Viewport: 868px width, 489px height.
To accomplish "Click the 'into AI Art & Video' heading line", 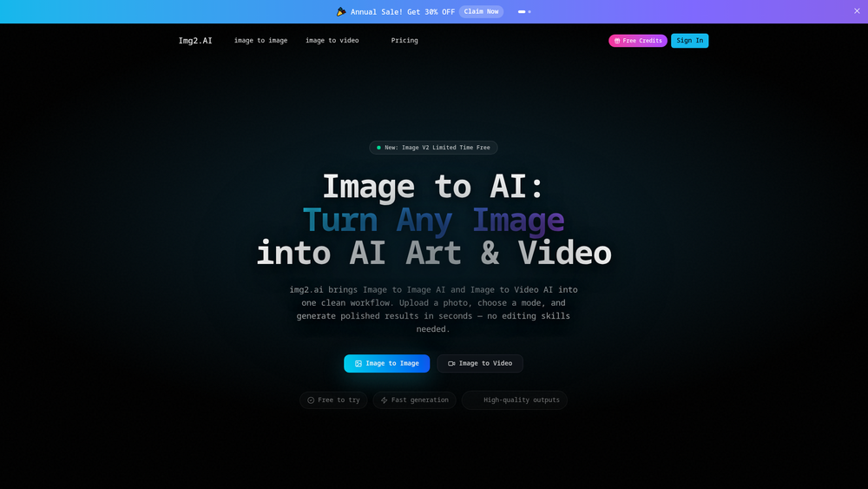I will (x=433, y=254).
